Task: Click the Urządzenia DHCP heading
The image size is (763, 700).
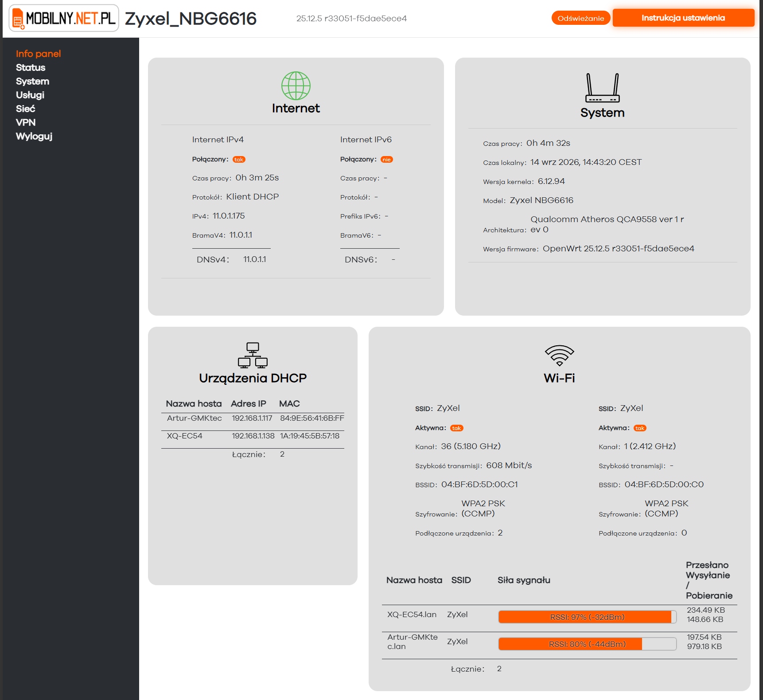Action: 253,378
